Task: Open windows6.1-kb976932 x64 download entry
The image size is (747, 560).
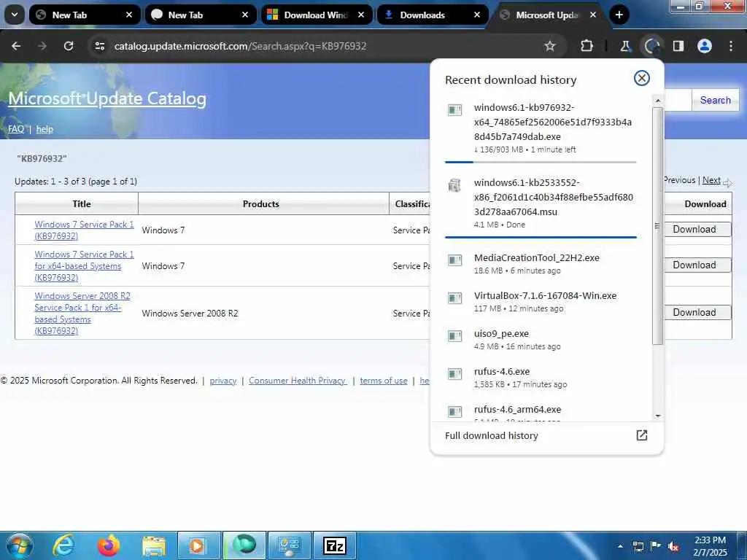Action: pos(541,128)
